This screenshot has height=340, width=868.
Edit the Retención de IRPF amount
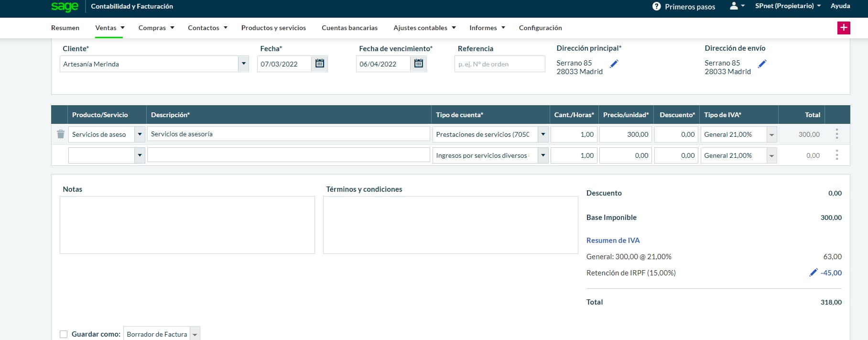[x=813, y=273]
